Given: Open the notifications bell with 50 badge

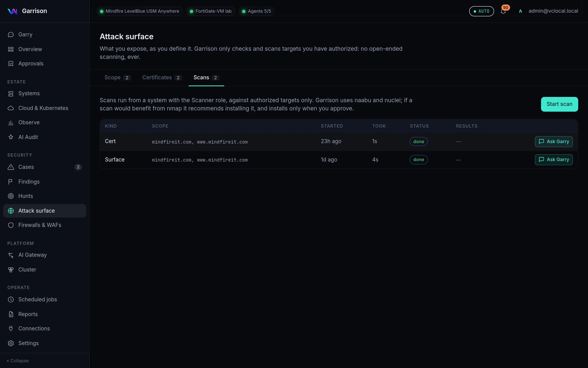Looking at the screenshot, I should tap(503, 11).
